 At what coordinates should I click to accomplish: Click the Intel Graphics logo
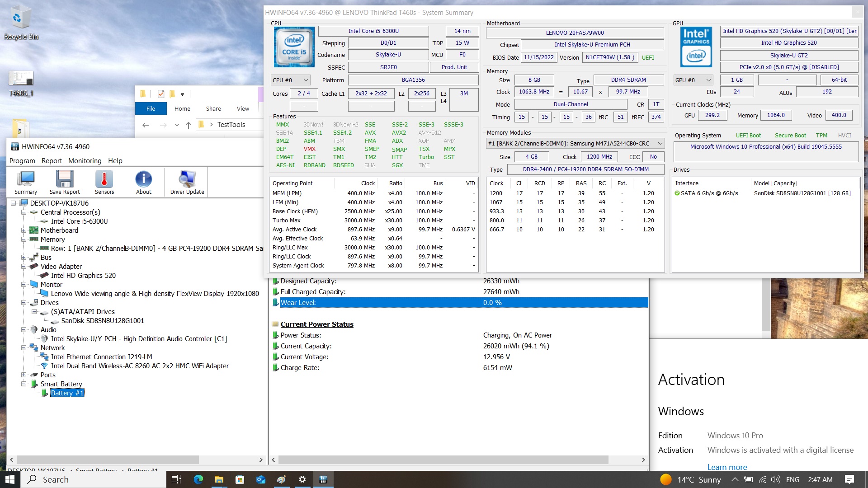(x=696, y=47)
